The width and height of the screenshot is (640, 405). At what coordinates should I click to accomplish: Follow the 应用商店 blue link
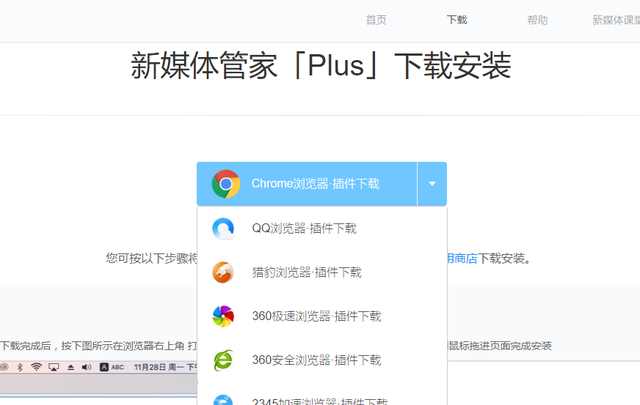click(462, 258)
